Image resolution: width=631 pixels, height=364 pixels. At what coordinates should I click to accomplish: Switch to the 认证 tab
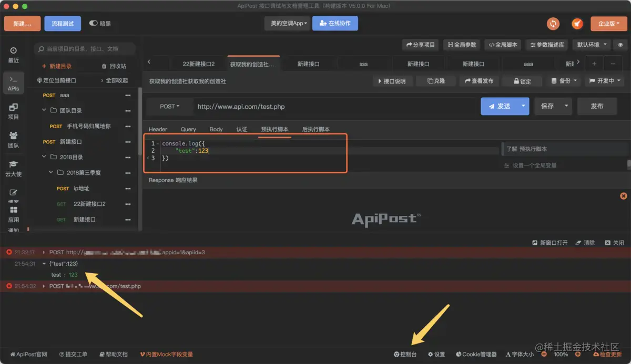click(x=242, y=129)
